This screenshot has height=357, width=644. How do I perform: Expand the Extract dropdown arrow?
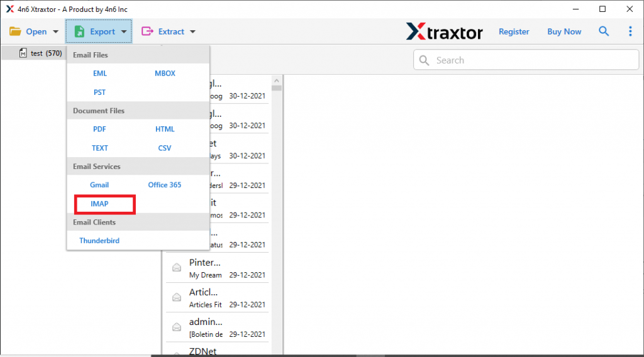pyautogui.click(x=192, y=32)
